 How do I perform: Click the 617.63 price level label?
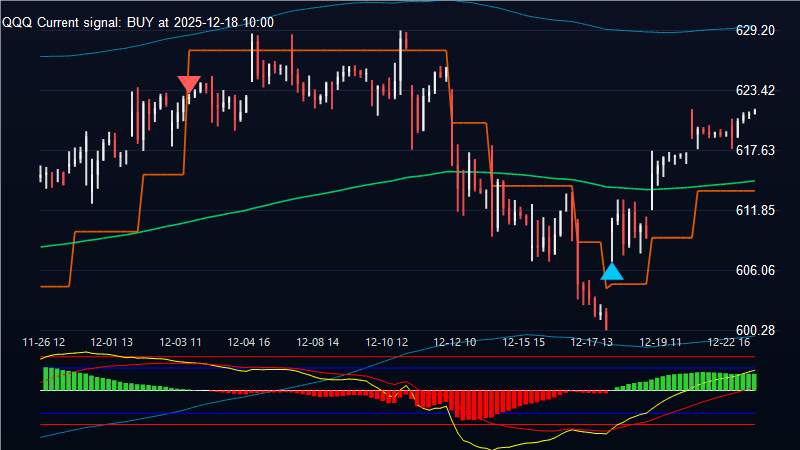pyautogui.click(x=755, y=151)
